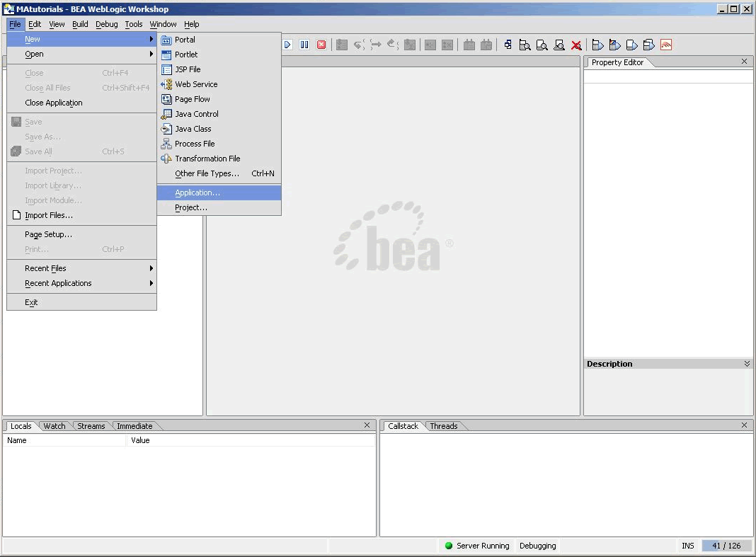This screenshot has height=557, width=756.
Task: Open the Build menu
Action: tap(80, 24)
